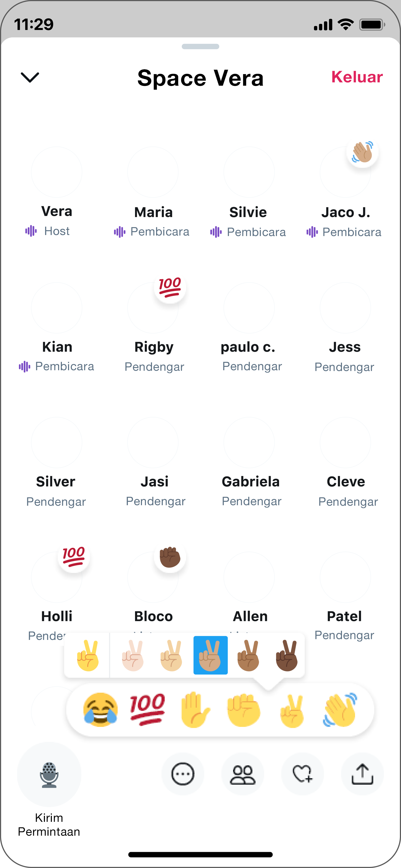Tap the victory hand emoji in reaction bar
The image size is (401, 868).
click(x=292, y=710)
